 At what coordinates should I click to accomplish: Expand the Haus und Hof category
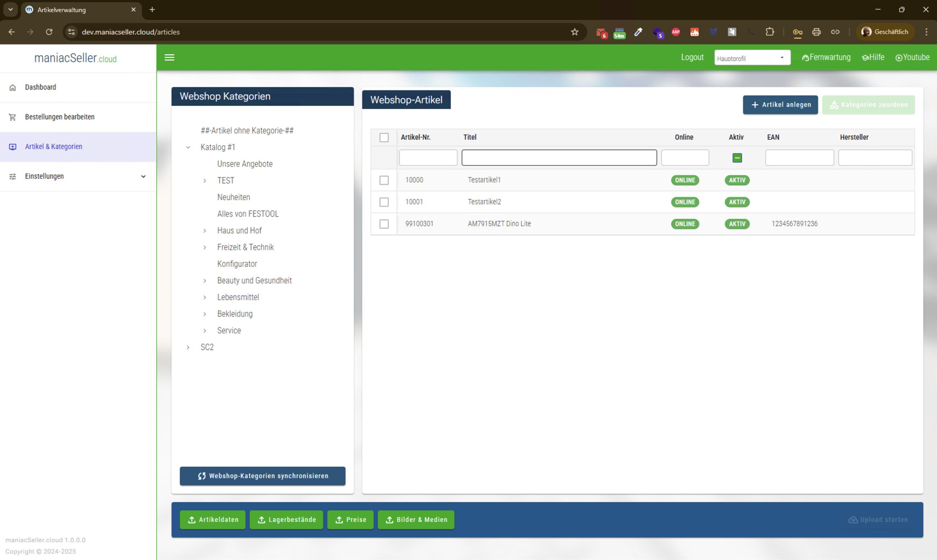point(205,230)
